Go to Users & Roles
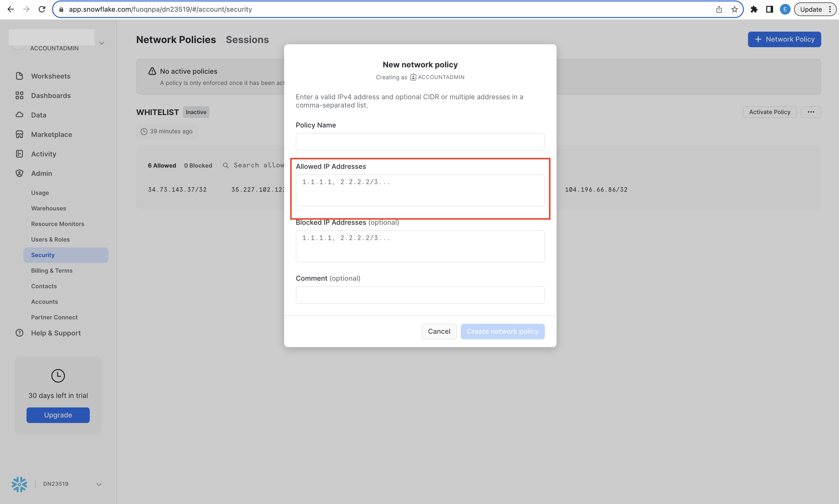This screenshot has height=504, width=839. 50,239
